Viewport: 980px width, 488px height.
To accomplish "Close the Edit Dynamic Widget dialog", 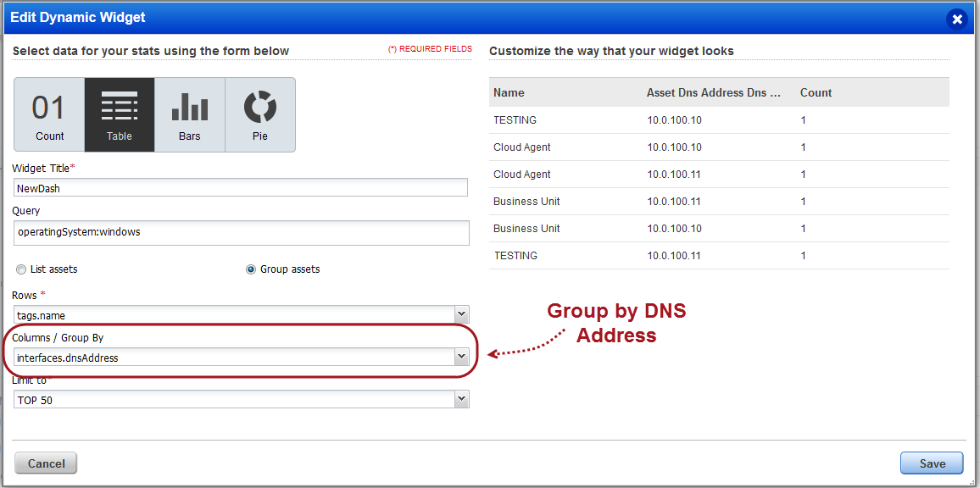I will point(956,19).
